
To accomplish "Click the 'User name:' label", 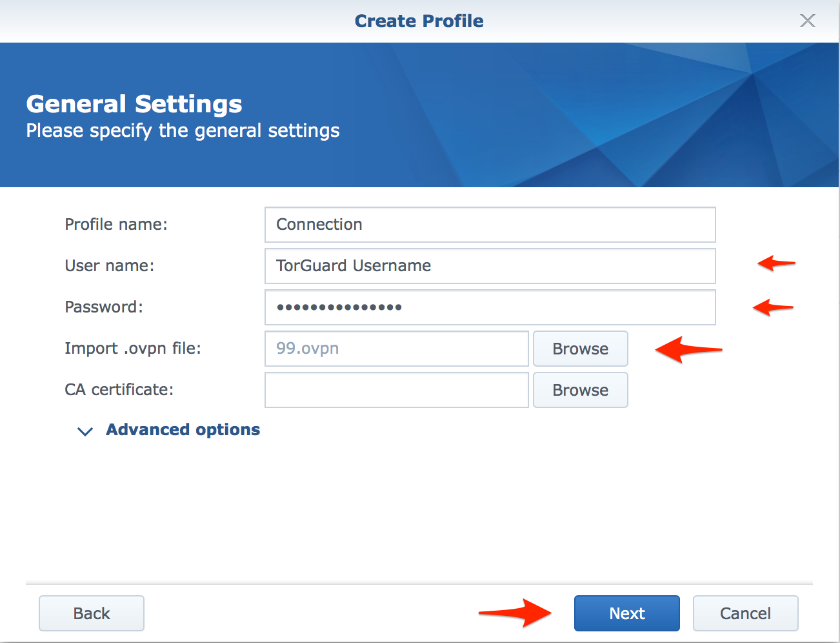I will click(109, 266).
